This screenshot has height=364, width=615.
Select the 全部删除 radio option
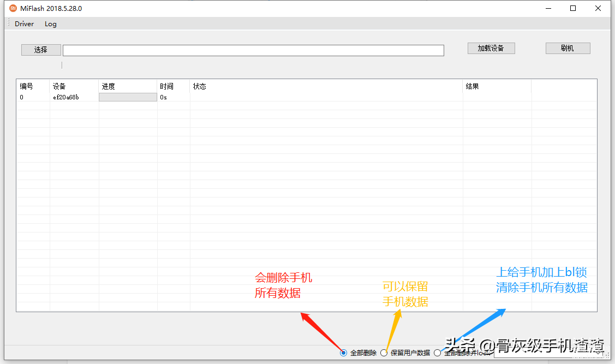click(x=344, y=353)
